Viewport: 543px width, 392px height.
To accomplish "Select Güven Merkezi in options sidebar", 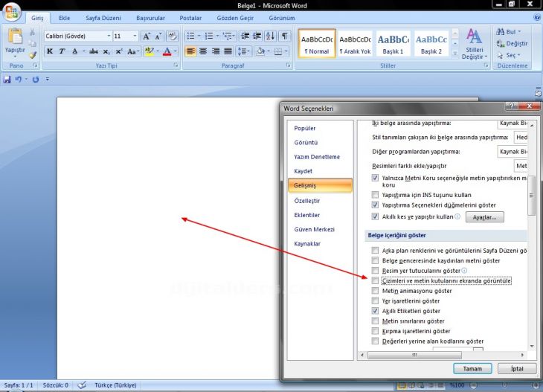I will click(315, 229).
